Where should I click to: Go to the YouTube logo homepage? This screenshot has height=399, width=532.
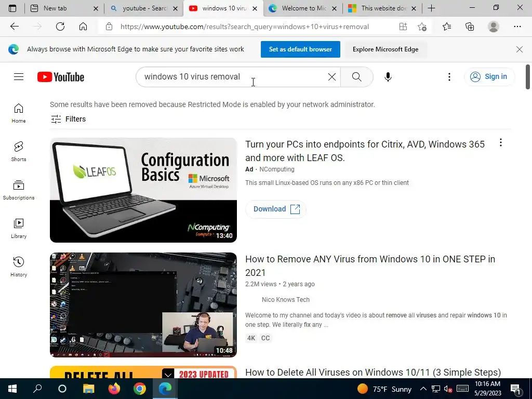61,77
